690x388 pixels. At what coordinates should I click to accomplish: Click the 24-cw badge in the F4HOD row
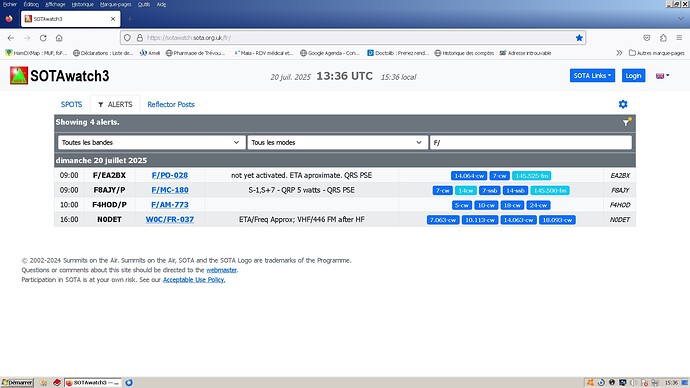point(538,205)
